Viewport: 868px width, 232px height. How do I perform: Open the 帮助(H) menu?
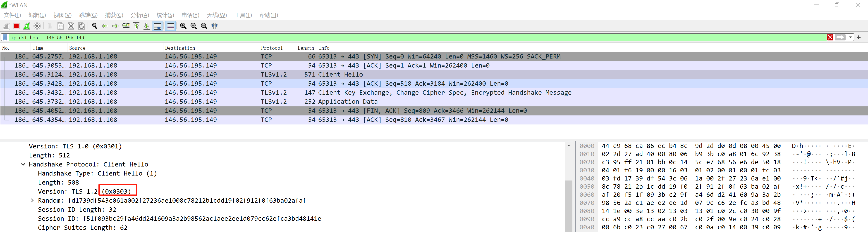point(269,15)
